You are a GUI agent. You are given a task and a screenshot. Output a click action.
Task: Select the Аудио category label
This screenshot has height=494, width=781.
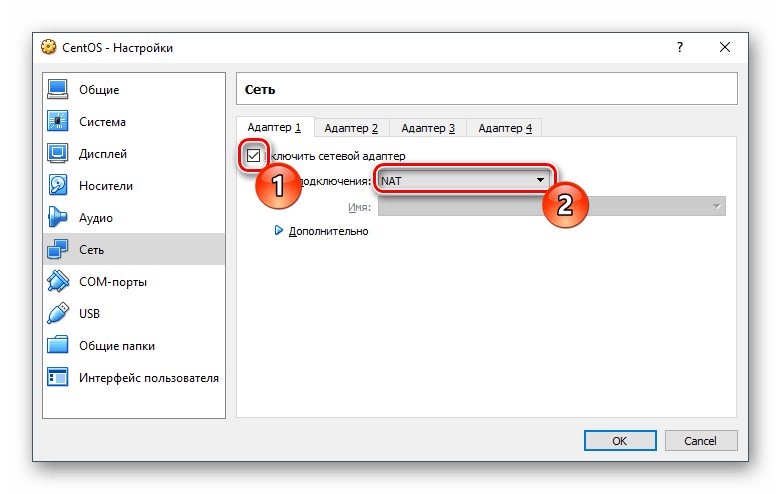96,218
